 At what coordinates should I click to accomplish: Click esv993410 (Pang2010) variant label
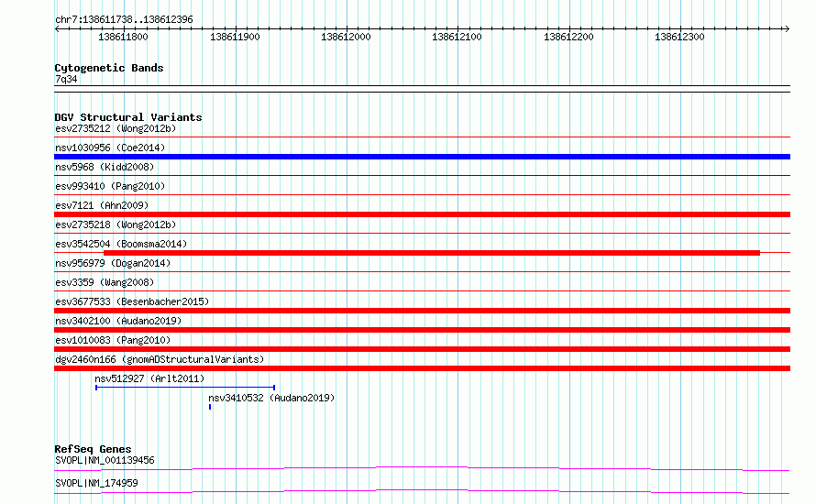coord(110,186)
